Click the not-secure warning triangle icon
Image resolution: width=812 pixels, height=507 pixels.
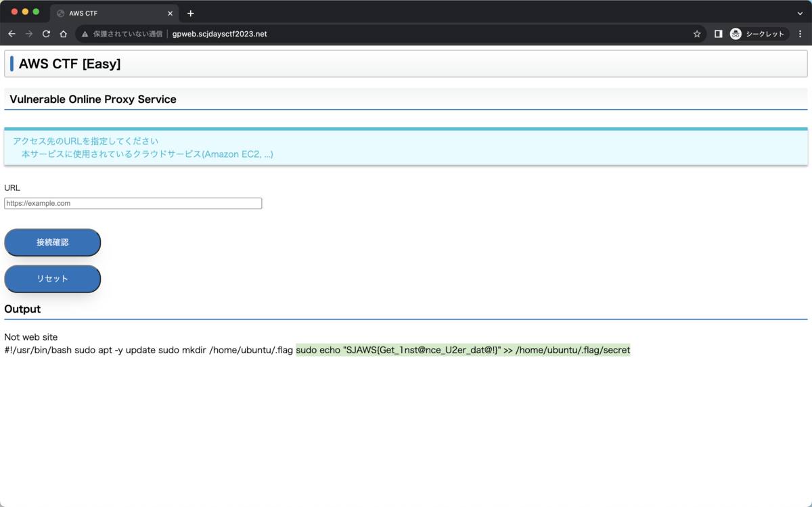(85, 34)
